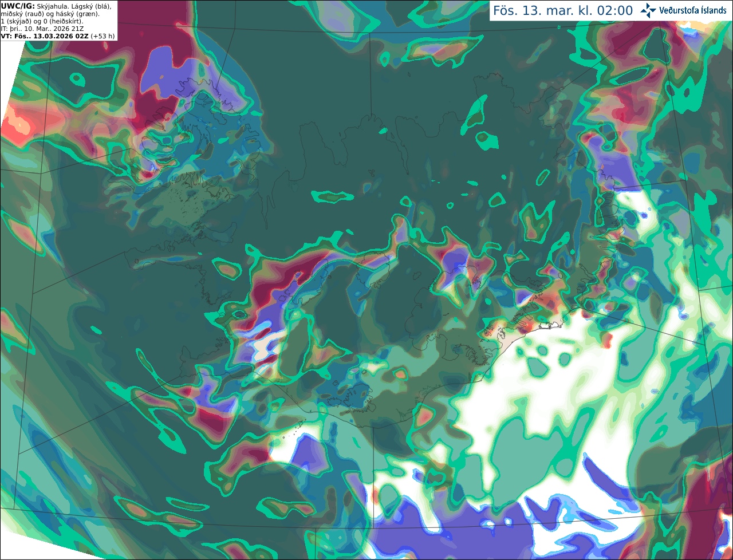Click the 'VT: Fös.. 13.03.2026 02Z' line
Viewport: 733px width, 560px height.
[x=44, y=36]
